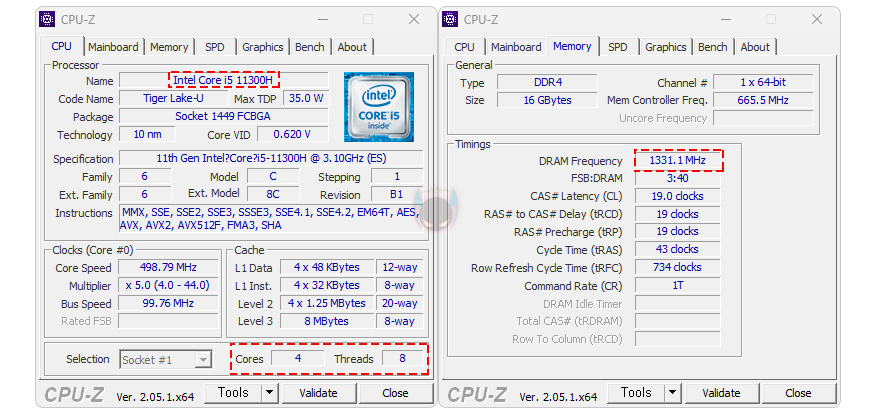Switch to Graphics tab in right window
Screen dimensions: 880x413
tap(666, 47)
